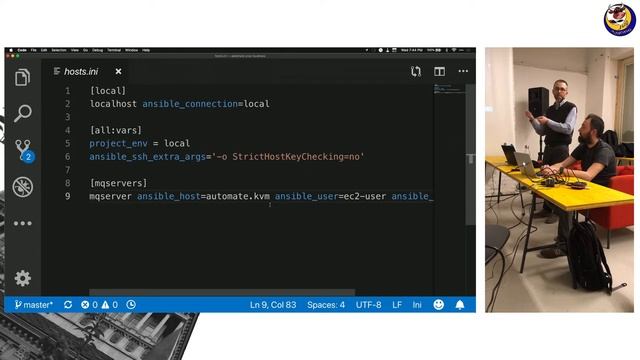Open changes compare icon in editor toolbar
This screenshot has height=360, width=640.
click(416, 71)
